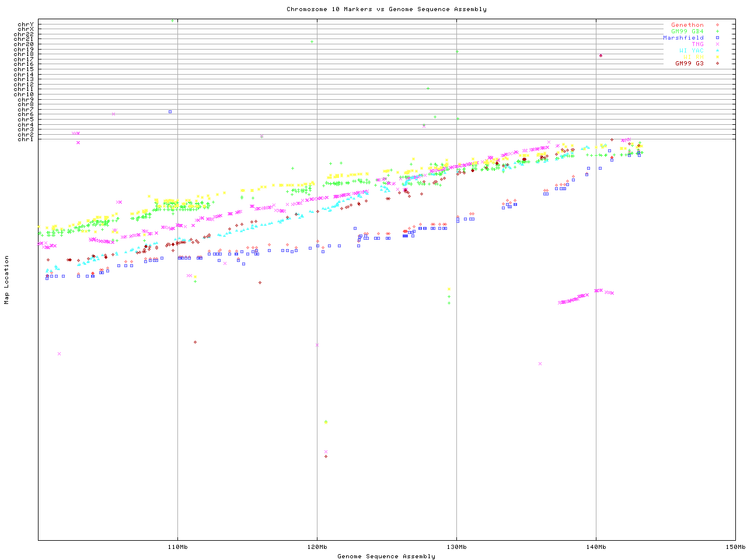Click the blue Marshfield square legend symbol

click(x=717, y=38)
